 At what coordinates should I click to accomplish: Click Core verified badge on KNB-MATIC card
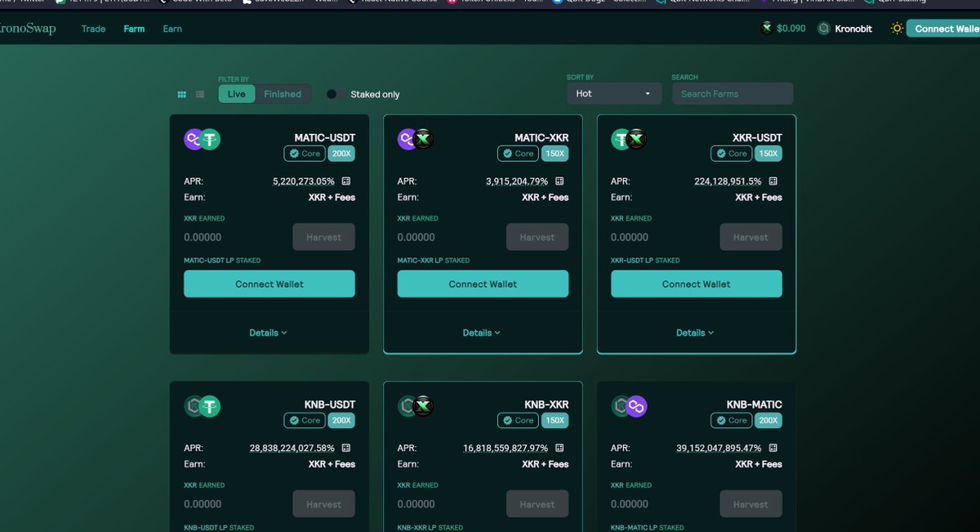point(731,420)
